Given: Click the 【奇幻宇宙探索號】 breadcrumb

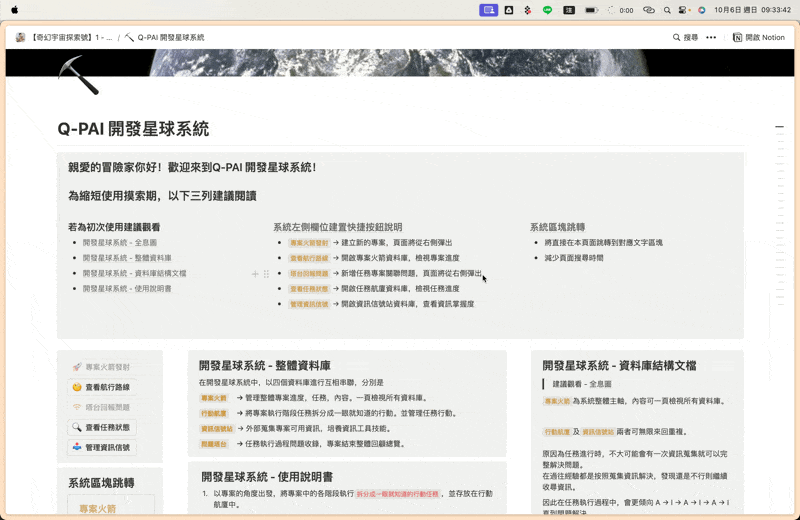Looking at the screenshot, I should pyautogui.click(x=64, y=37).
